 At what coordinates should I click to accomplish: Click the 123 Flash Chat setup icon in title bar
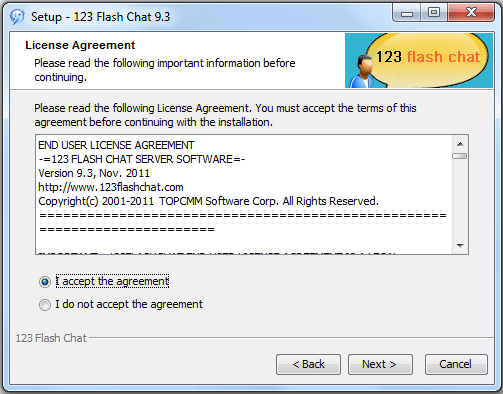(x=17, y=17)
